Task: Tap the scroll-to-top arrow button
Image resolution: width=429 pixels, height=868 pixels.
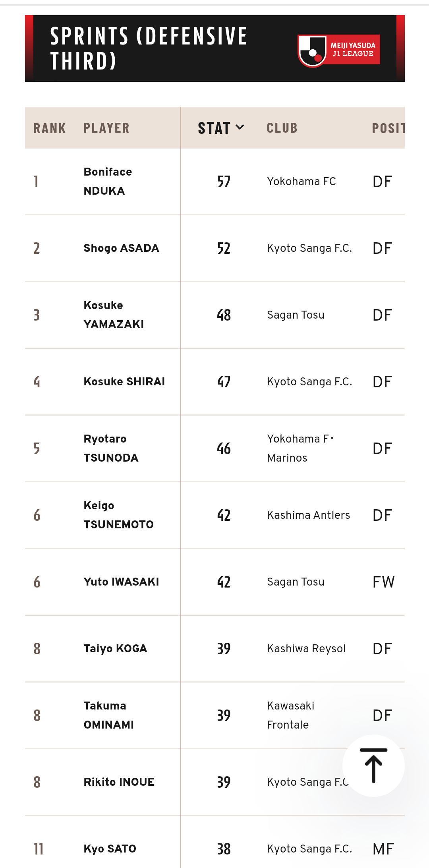Action: (x=373, y=766)
